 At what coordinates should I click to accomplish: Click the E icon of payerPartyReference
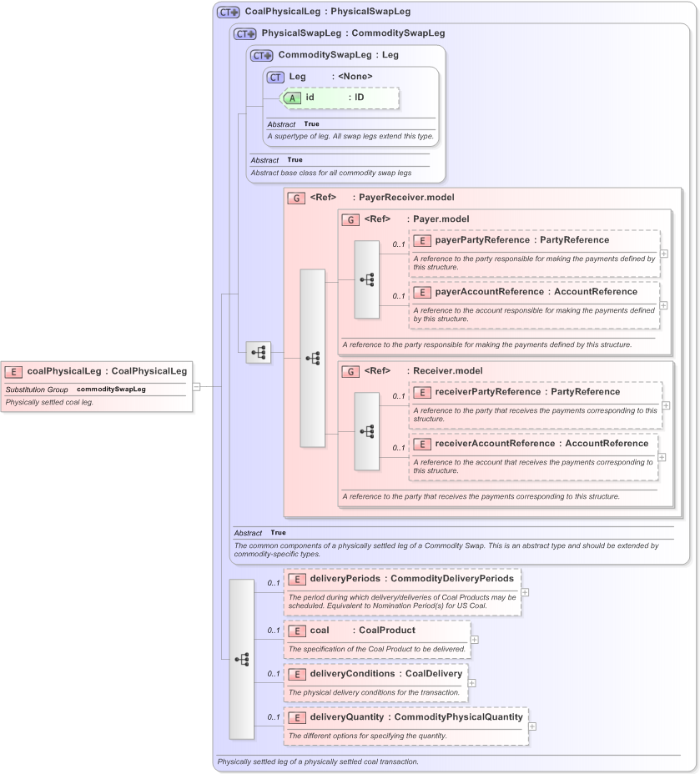[x=422, y=240]
